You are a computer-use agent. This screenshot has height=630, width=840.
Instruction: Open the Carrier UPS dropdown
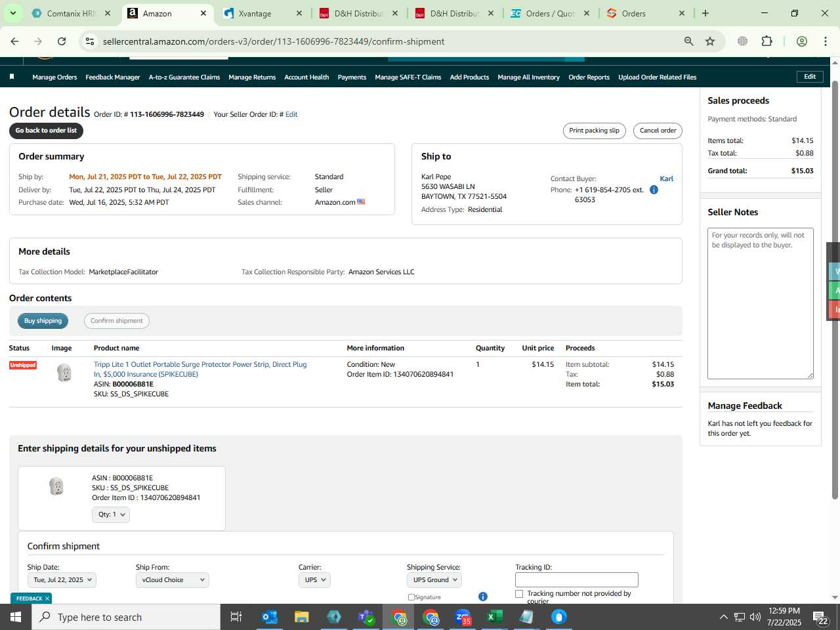(x=314, y=580)
